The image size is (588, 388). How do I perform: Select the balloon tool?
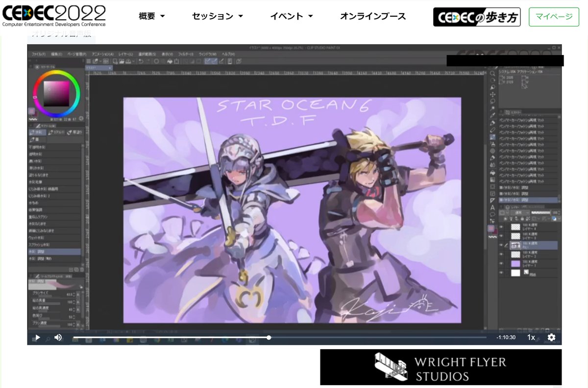pos(492,214)
